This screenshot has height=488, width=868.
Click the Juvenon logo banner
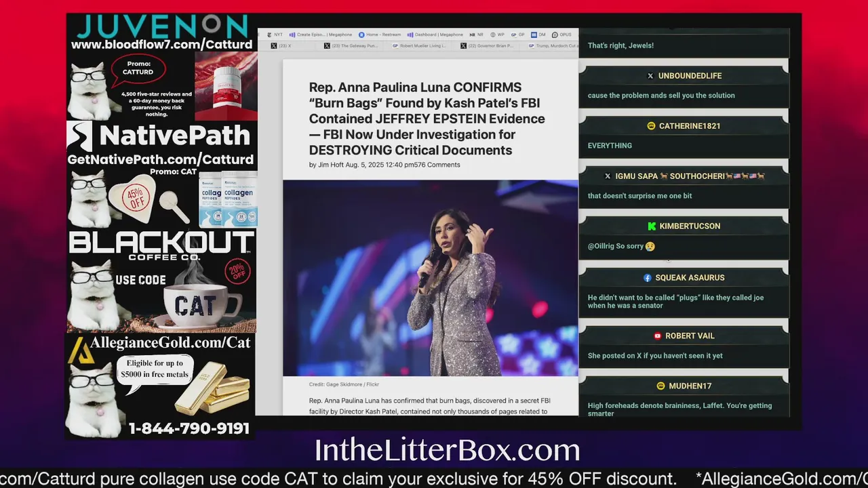tap(162, 26)
